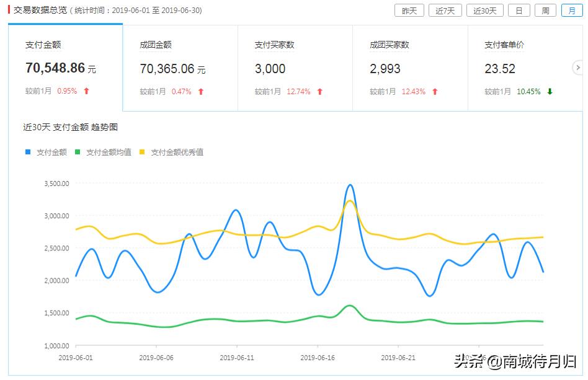Click the red up arrow beside 12.43%

point(434,91)
